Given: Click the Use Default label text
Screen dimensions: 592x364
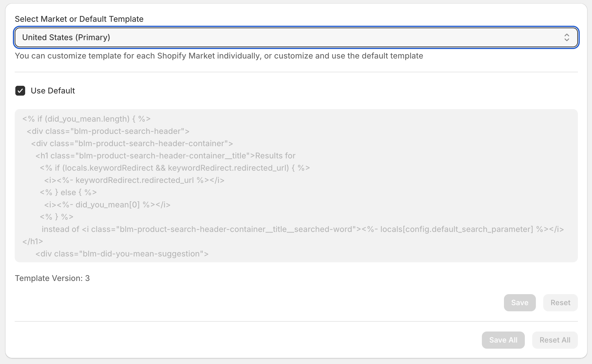Looking at the screenshot, I should click(x=53, y=91).
